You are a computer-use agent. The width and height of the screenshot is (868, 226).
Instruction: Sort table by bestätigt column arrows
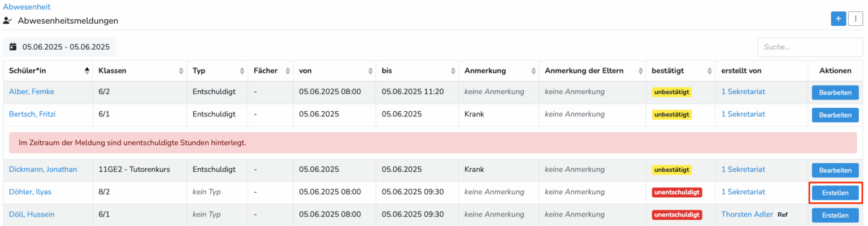point(709,71)
